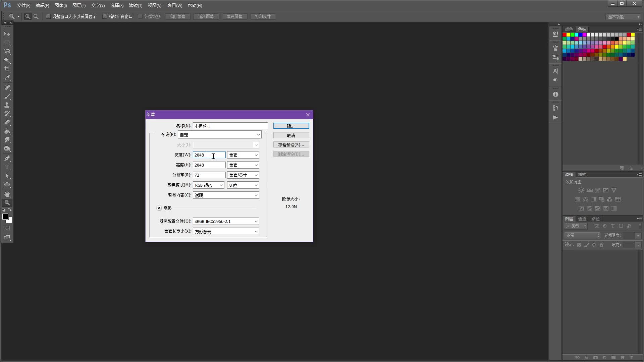Open the 基本功能 workspace switcher
Screen dimensions: 644x362
tap(624, 17)
